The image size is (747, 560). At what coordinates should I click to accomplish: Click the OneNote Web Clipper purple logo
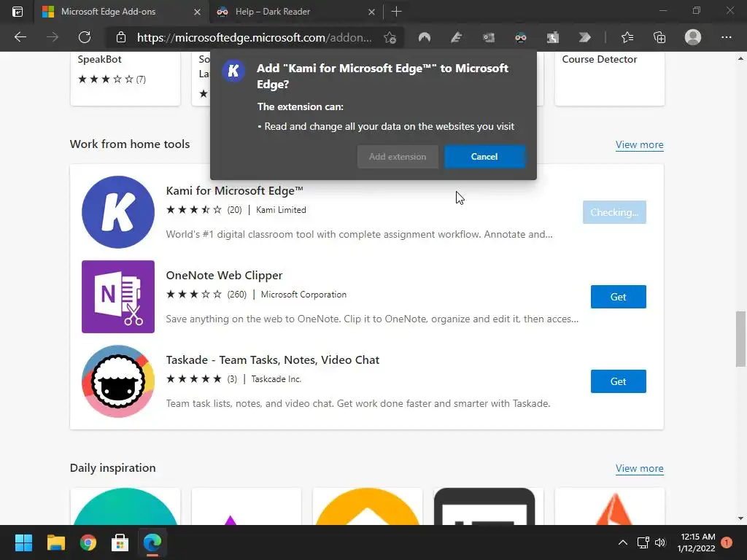click(118, 297)
